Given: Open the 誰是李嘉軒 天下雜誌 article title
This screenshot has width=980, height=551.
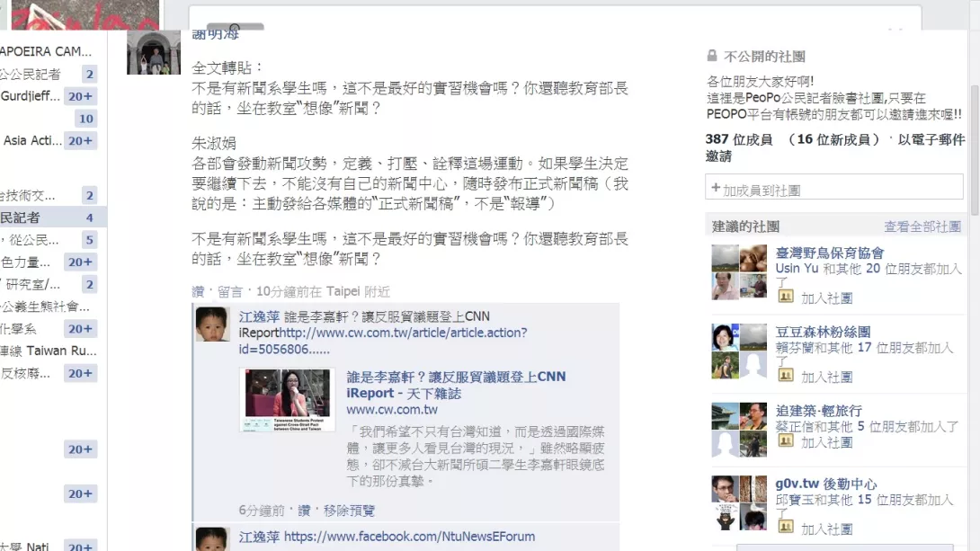Looking at the screenshot, I should (456, 385).
